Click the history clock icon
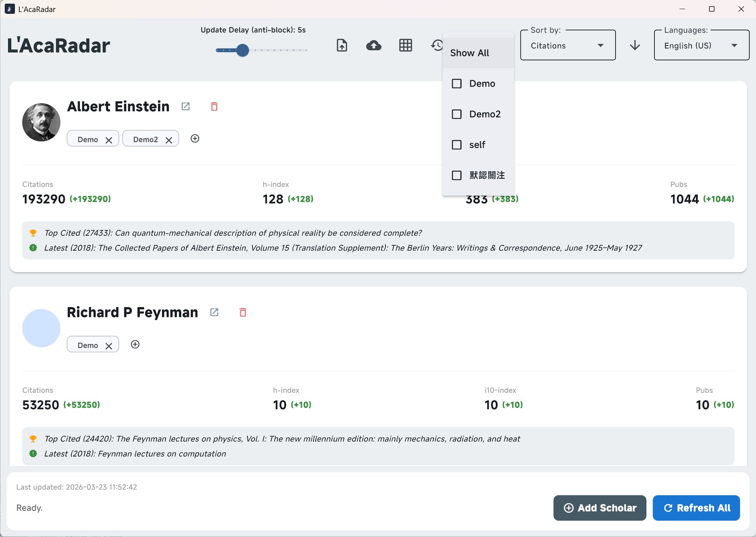Screen dimensions: 756x537 437,46
